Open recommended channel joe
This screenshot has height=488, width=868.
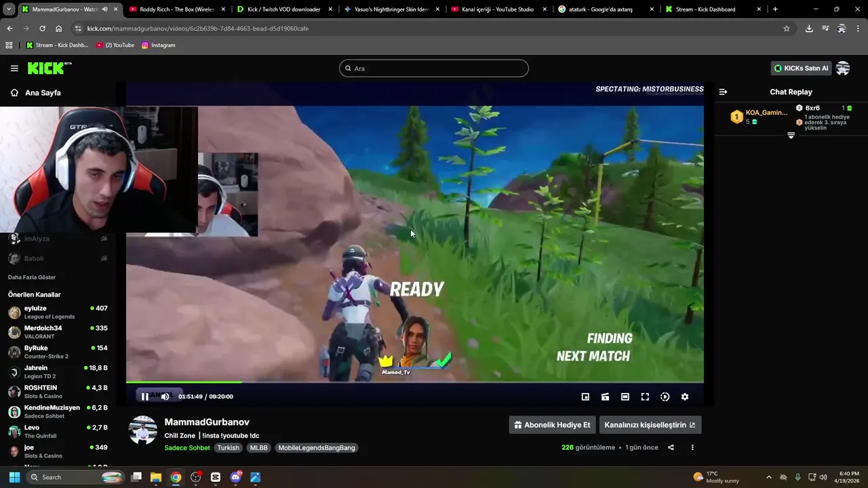click(58, 451)
